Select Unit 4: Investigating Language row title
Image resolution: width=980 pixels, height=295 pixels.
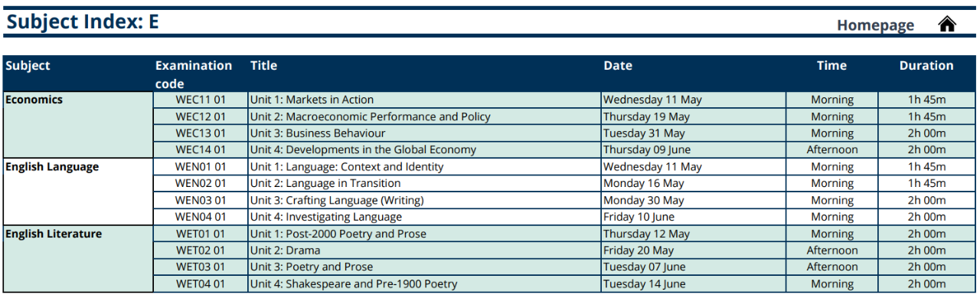point(325,217)
